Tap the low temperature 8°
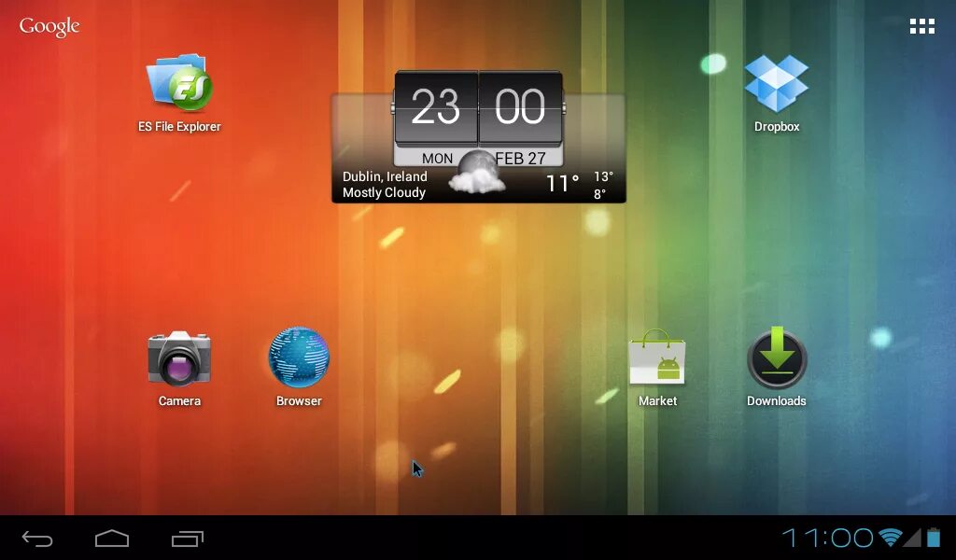 tap(600, 194)
